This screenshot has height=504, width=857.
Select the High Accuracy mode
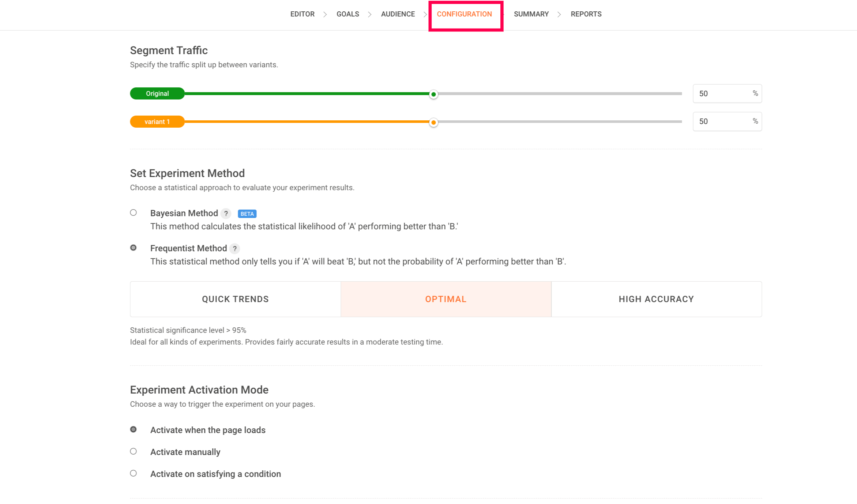point(656,299)
